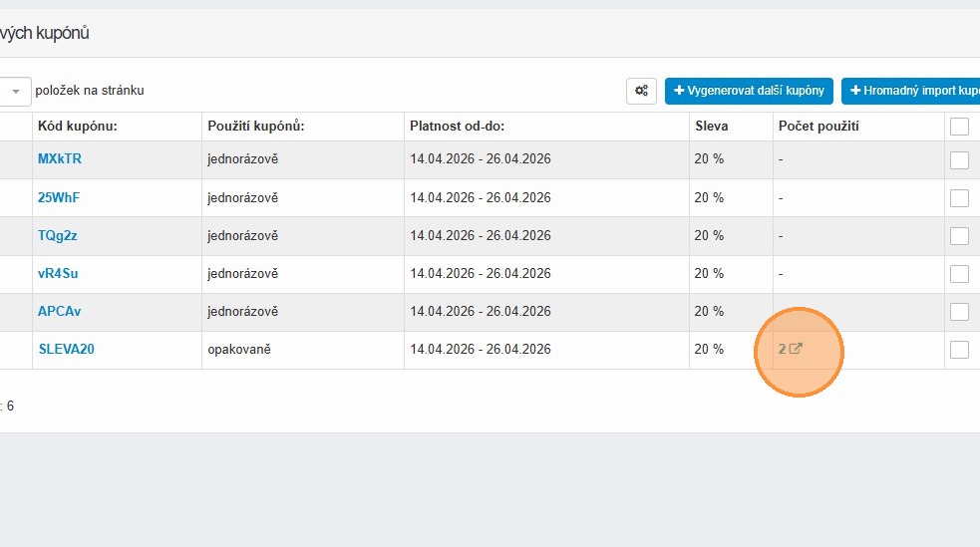Check the box for coupon MXkTR

(959, 160)
